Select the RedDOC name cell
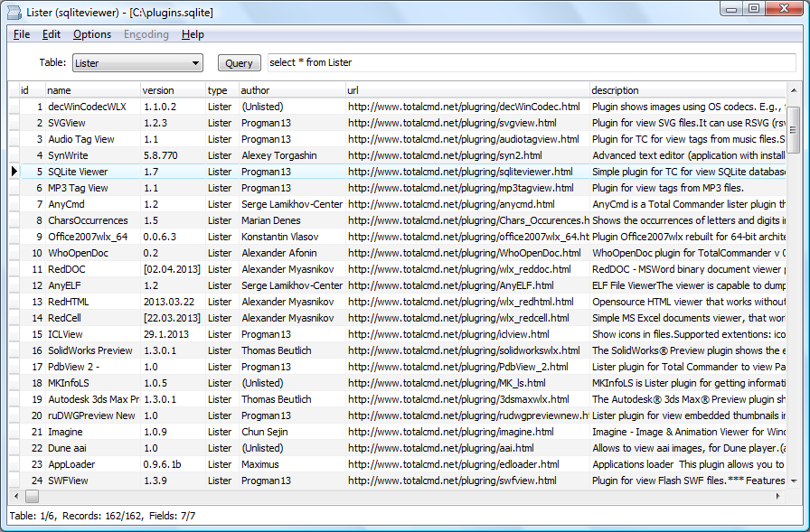Viewport: 810px width, 532px height. pyautogui.click(x=92, y=269)
